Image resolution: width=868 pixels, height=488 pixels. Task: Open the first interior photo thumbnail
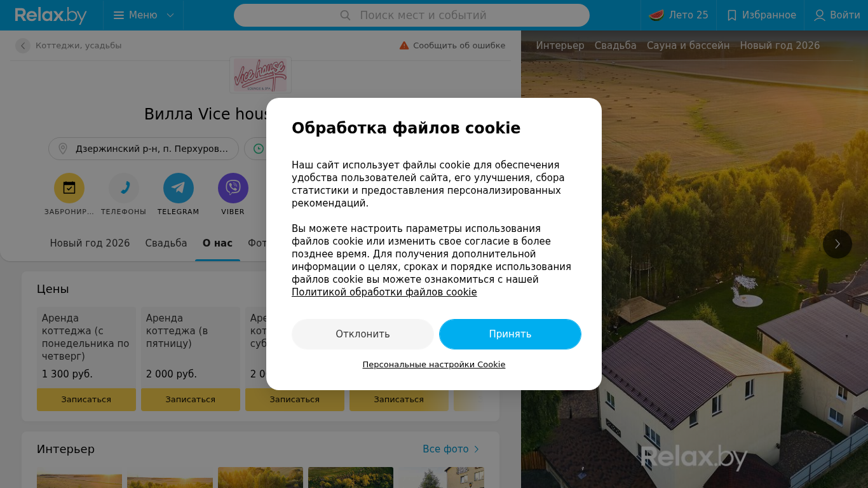pyautogui.click(x=79, y=478)
